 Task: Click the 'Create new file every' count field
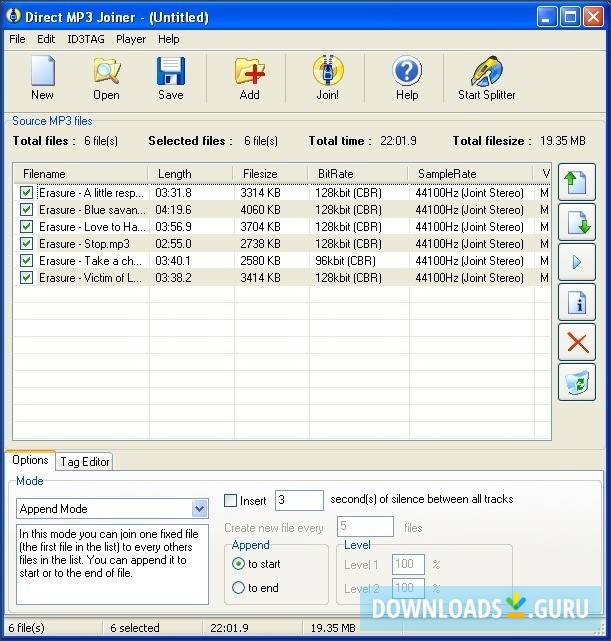click(365, 526)
